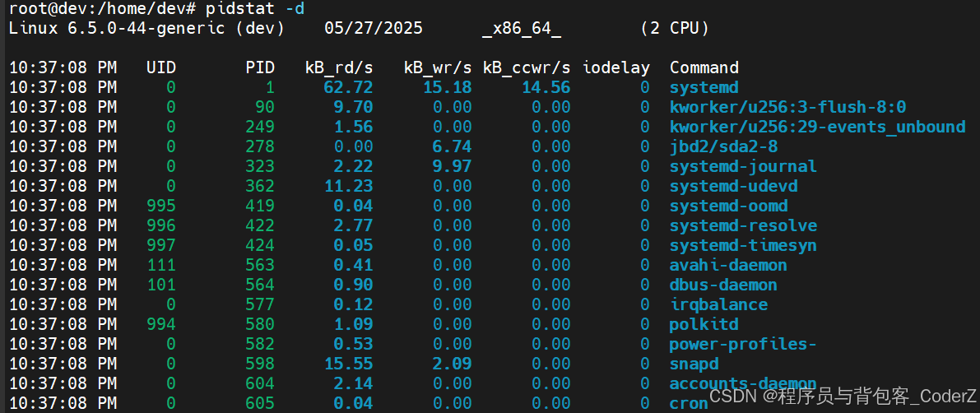Click PID 605
Image resolution: width=980 pixels, height=413 pixels.
[259, 404]
